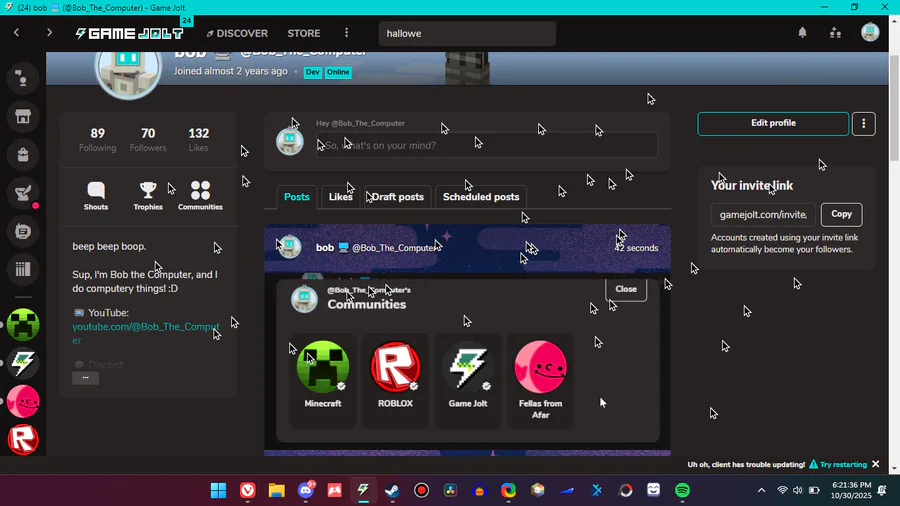This screenshot has width=900, height=506.
Task: Open the Game Jolt community in the left sidebar
Action: tap(23, 363)
